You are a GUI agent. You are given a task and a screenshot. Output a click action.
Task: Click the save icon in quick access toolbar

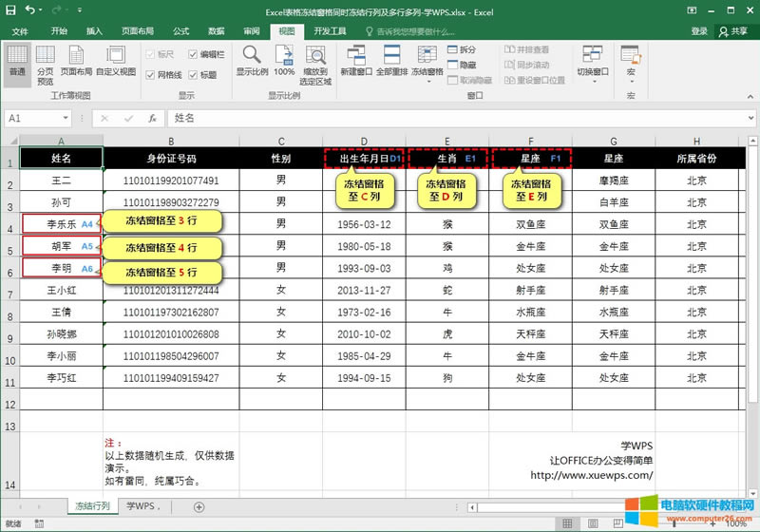coord(10,11)
